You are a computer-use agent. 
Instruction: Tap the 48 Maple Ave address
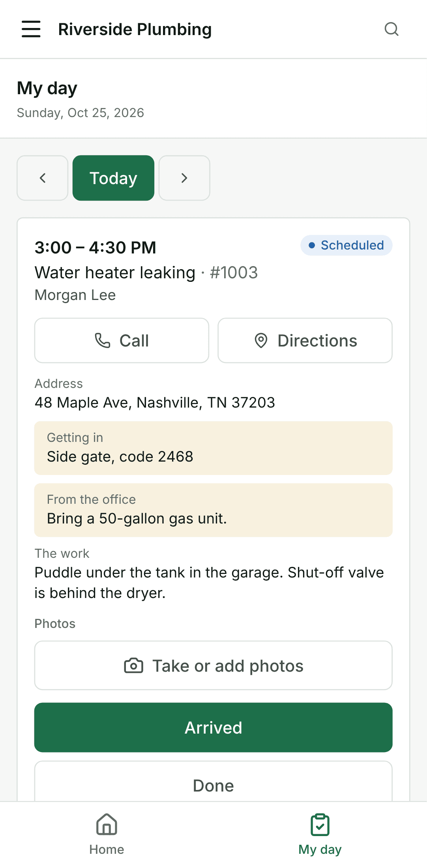[155, 402]
